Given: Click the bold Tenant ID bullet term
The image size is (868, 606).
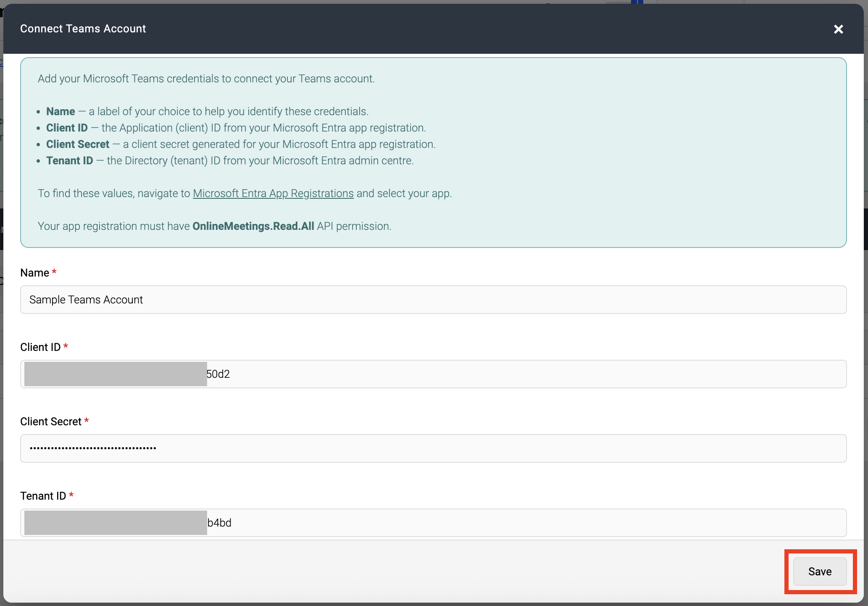Looking at the screenshot, I should [x=70, y=161].
